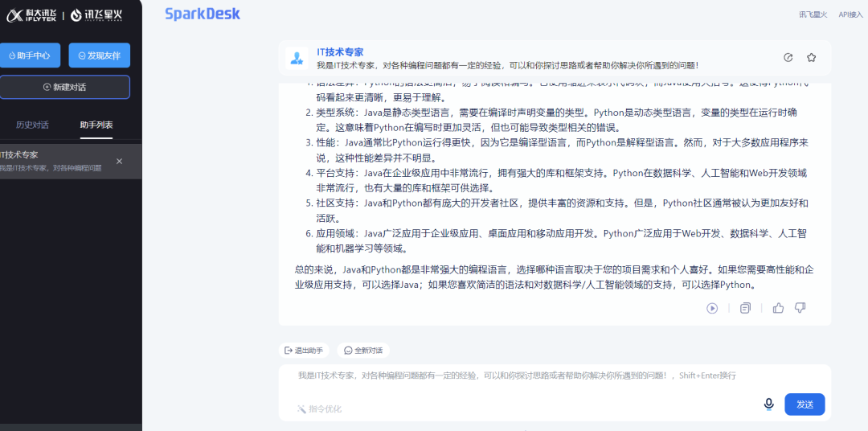Click the IT技术专家 assistant avatar icon
The height and width of the screenshot is (431, 868).
pos(297,58)
